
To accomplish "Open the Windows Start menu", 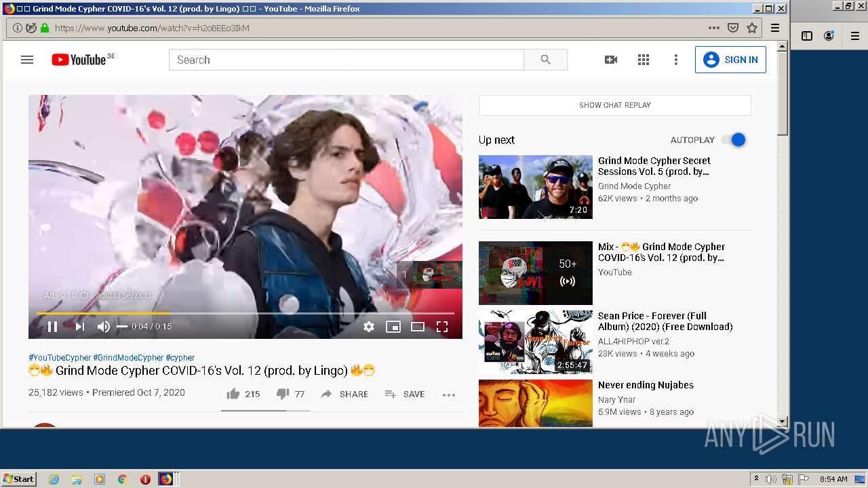I will click(19, 479).
